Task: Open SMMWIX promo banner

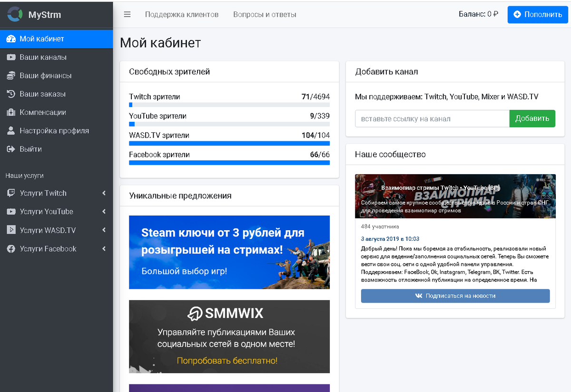Action: coord(229,336)
